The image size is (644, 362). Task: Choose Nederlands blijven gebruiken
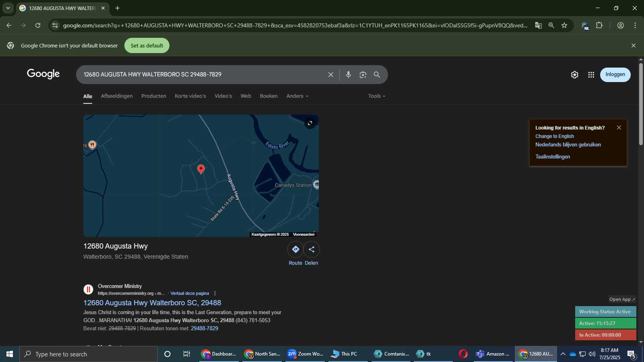568,145
